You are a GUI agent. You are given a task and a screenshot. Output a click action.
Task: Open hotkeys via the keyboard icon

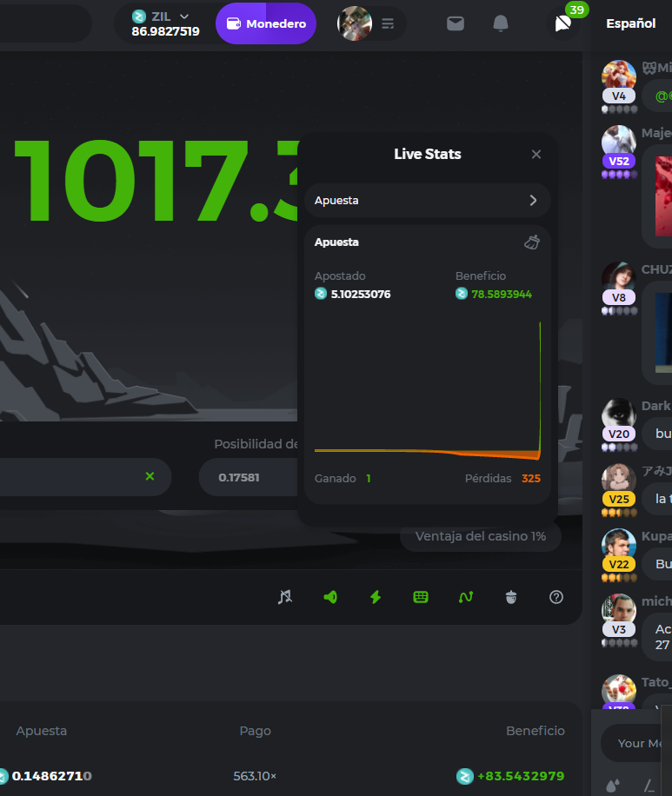tap(421, 597)
